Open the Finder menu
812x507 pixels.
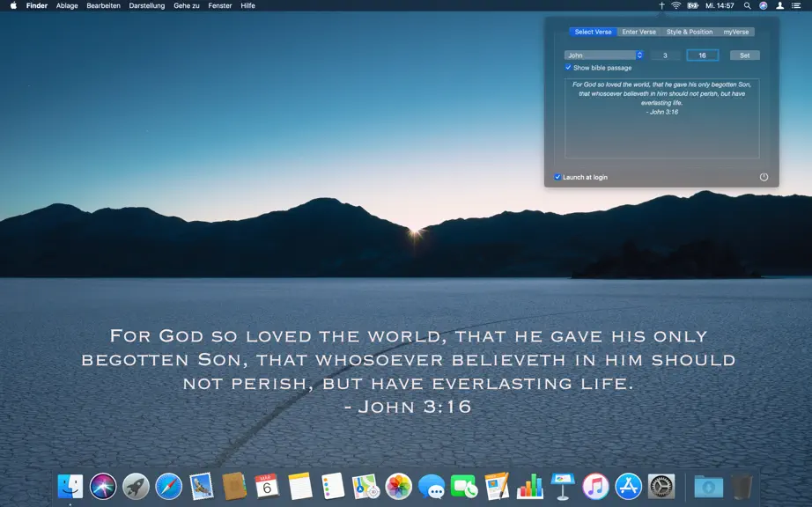click(37, 5)
